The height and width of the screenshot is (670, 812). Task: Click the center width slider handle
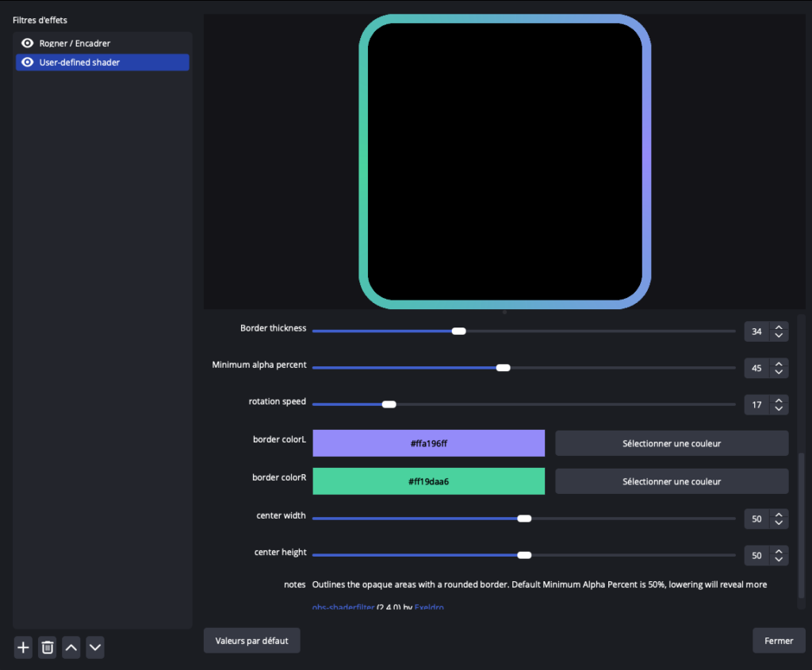524,519
